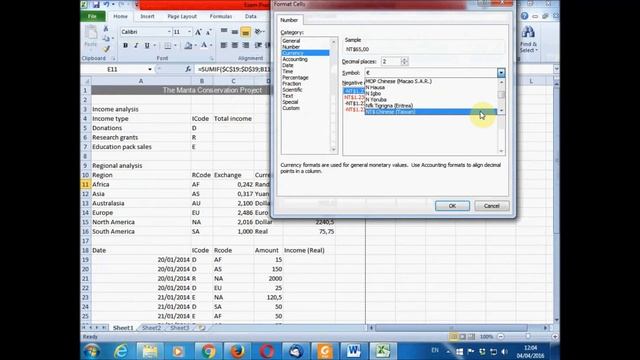Open the Find & Select binoculars menu
The image size is (640, 360).
(529, 39)
